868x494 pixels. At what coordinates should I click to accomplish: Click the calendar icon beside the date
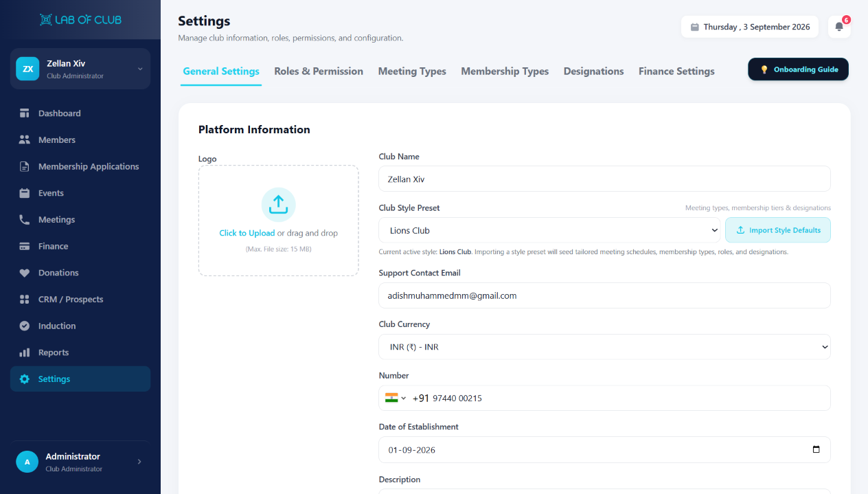pos(694,27)
